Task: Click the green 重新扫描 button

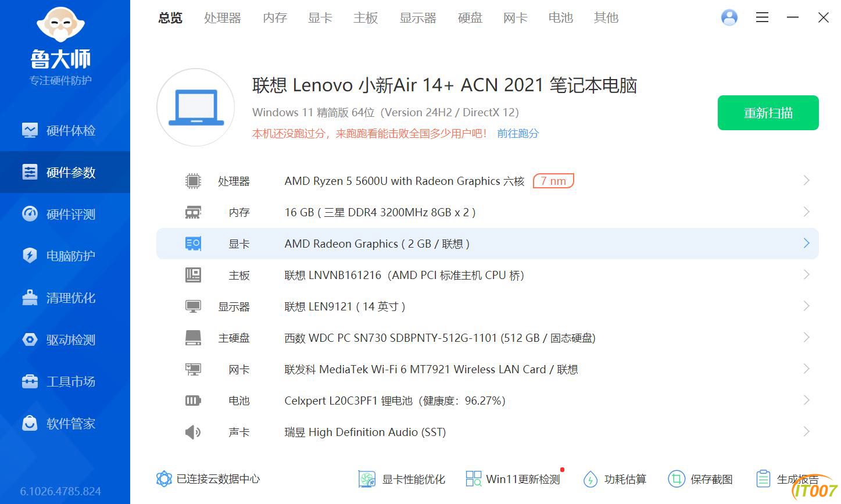Action: [x=768, y=113]
